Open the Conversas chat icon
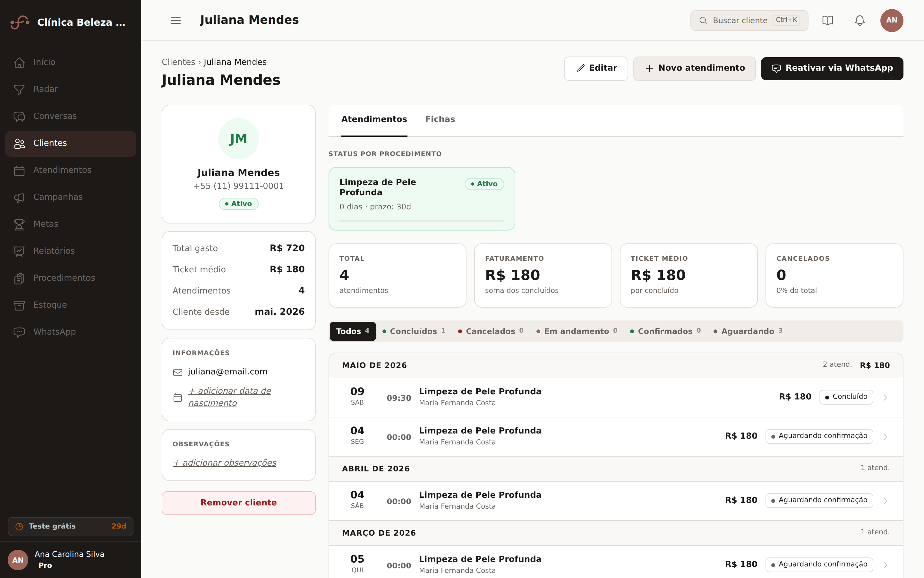 19,116
